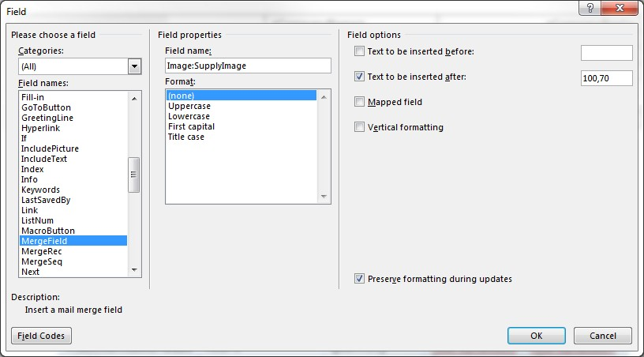Viewport: 644px width, 357px height.
Task: Choose IncludePicture from field names
Action: click(50, 148)
